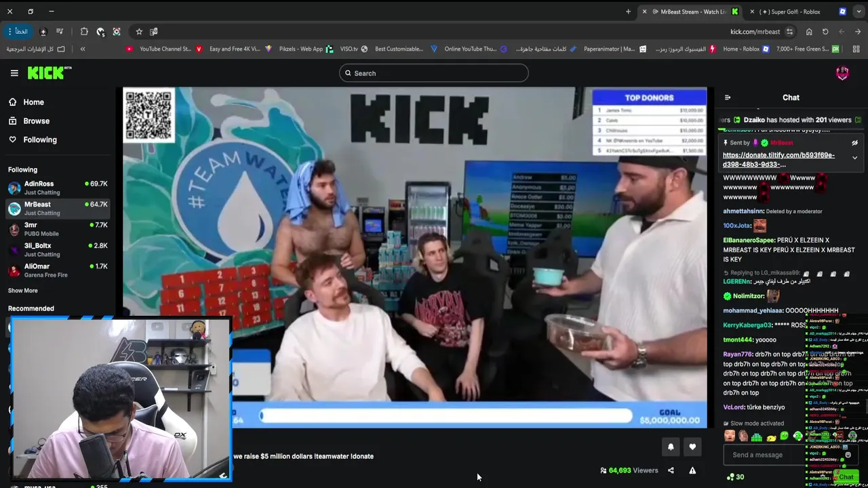Image resolution: width=868 pixels, height=488 pixels.
Task: Open AliOmar Garena Free Fire channel
Action: pos(58,270)
